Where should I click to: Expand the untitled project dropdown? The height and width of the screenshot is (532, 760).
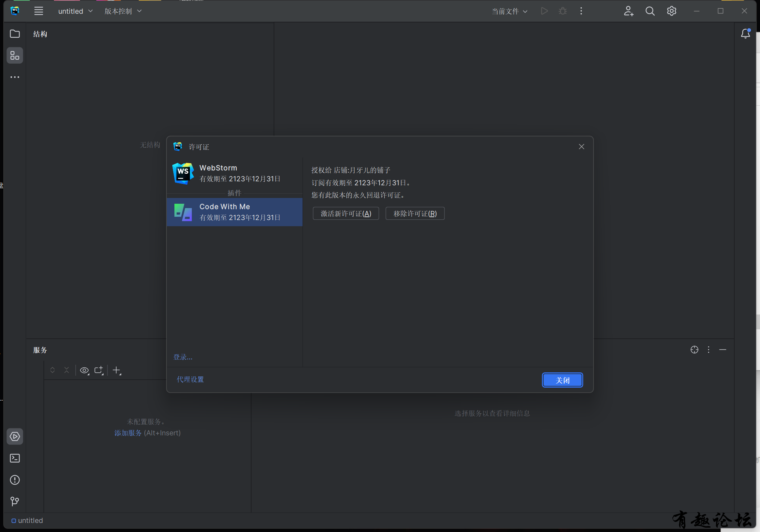click(76, 11)
